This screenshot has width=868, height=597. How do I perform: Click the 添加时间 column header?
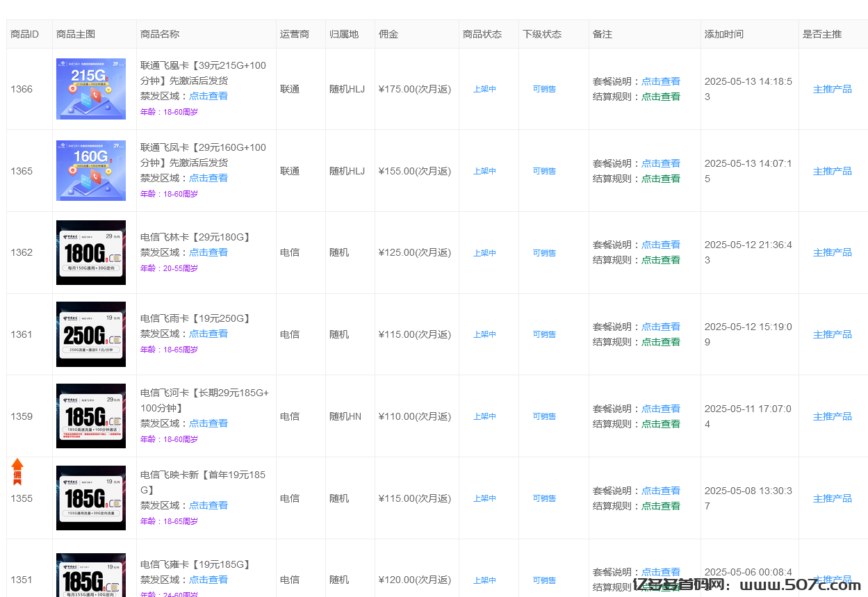[x=724, y=34]
